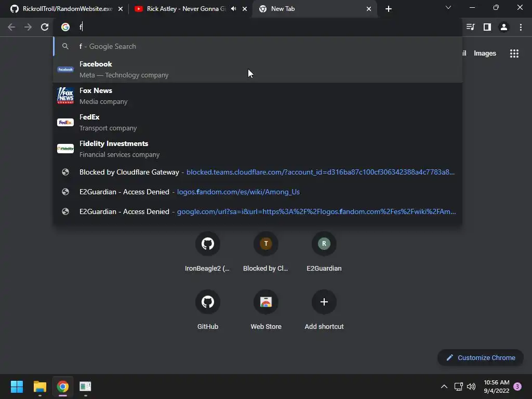Close the RickrollTroll GitHub tab
Screen dimensions: 532x399
coord(121,9)
